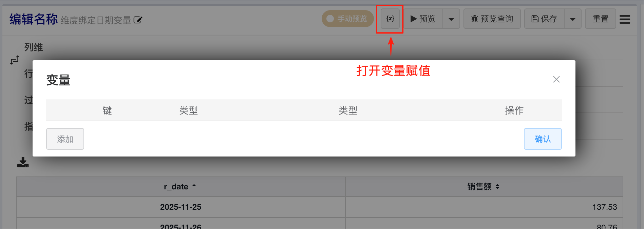Open the variable assignment {x} icon
This screenshot has height=229, width=644.
click(x=390, y=19)
